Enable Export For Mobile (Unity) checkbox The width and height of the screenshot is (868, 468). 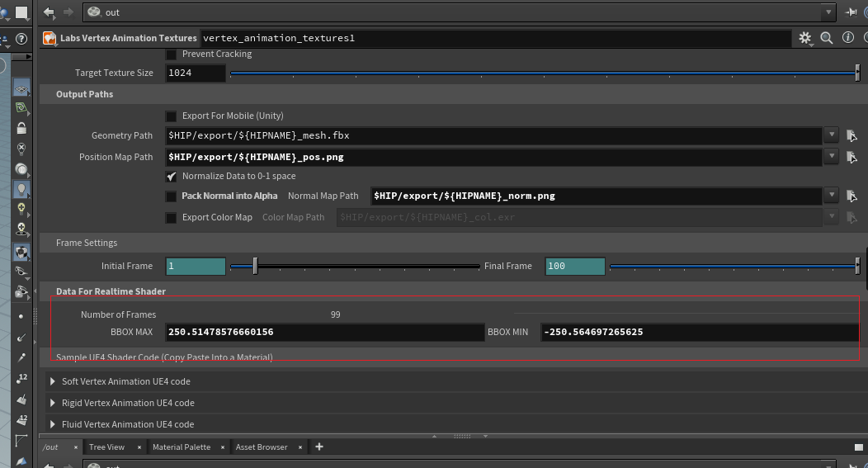point(171,116)
